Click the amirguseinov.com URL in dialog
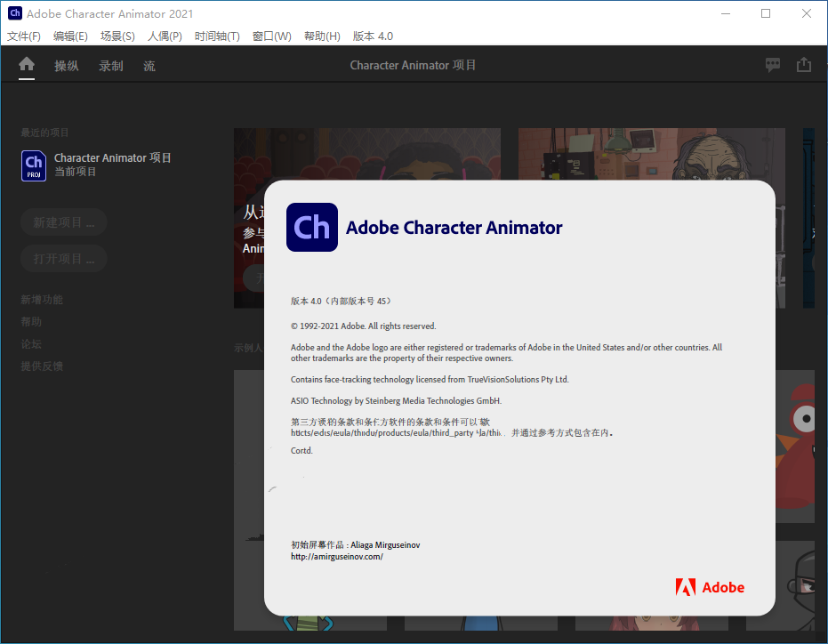 [337, 556]
